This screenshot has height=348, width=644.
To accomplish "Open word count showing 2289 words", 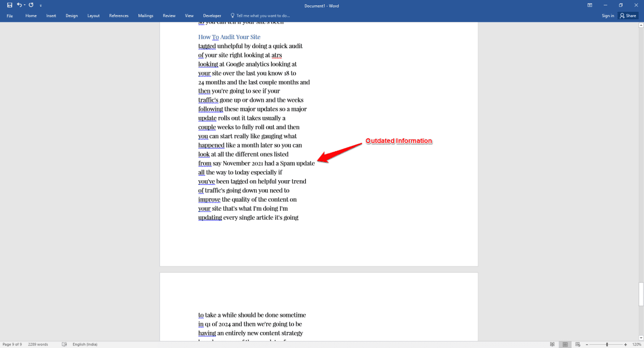I will pyautogui.click(x=38, y=344).
